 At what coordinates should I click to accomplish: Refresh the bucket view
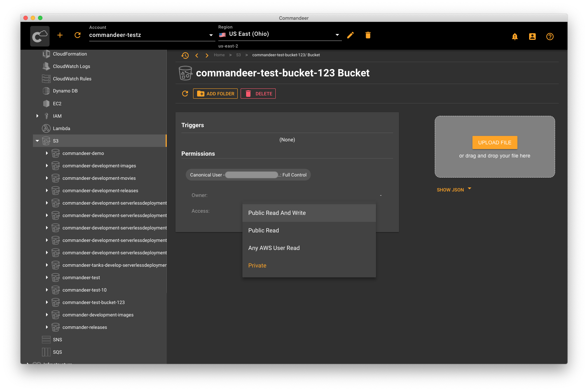pos(185,94)
